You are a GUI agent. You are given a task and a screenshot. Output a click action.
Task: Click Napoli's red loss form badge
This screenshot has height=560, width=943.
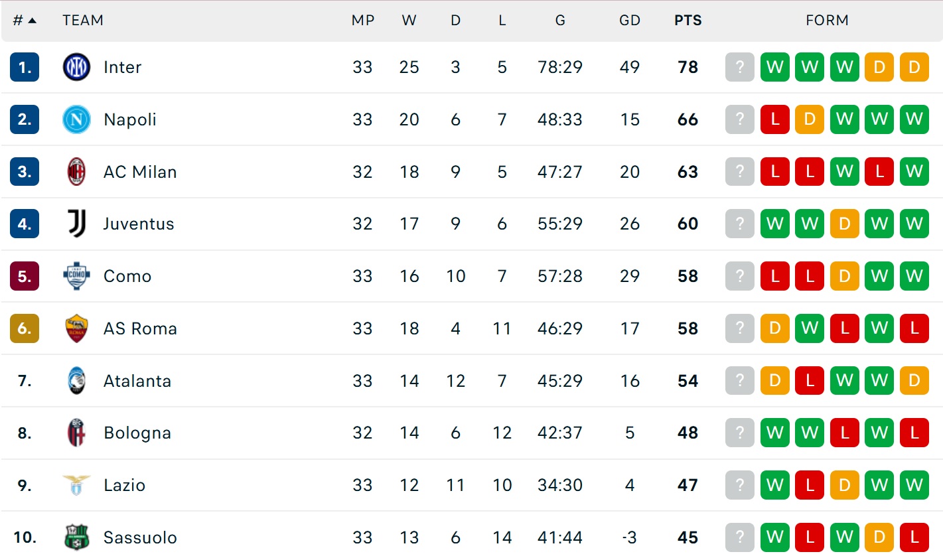774,119
